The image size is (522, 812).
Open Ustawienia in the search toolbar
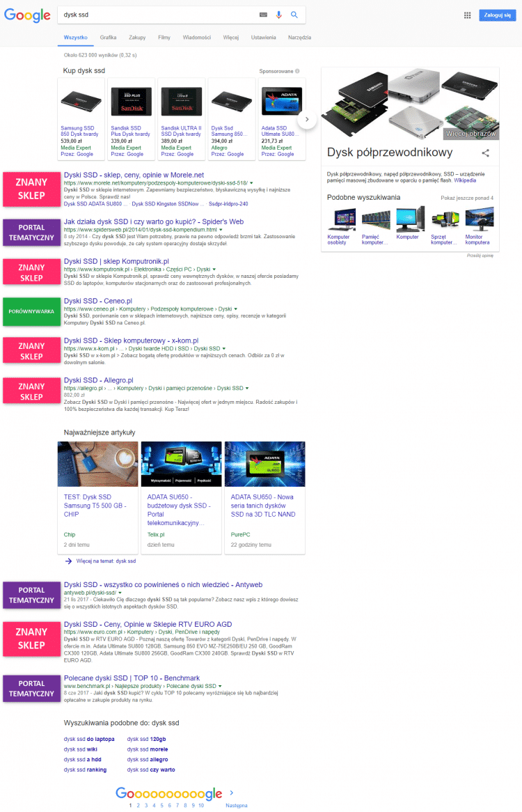click(263, 38)
